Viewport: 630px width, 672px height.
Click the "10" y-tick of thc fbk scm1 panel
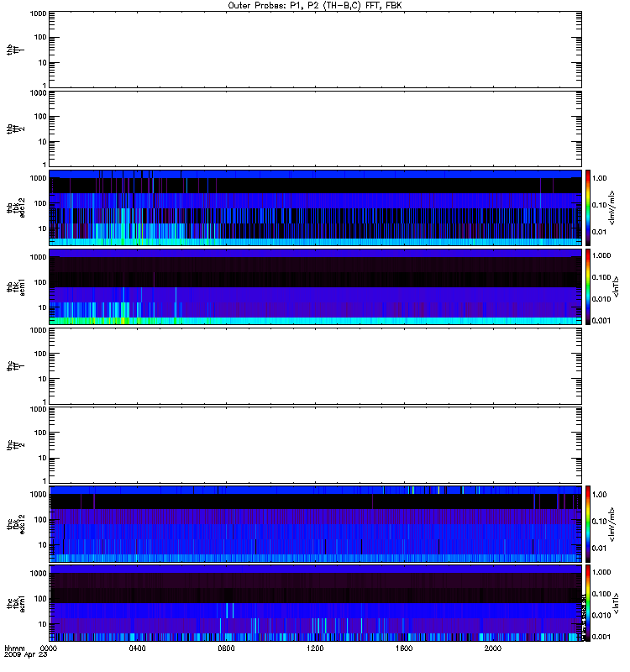(43, 624)
